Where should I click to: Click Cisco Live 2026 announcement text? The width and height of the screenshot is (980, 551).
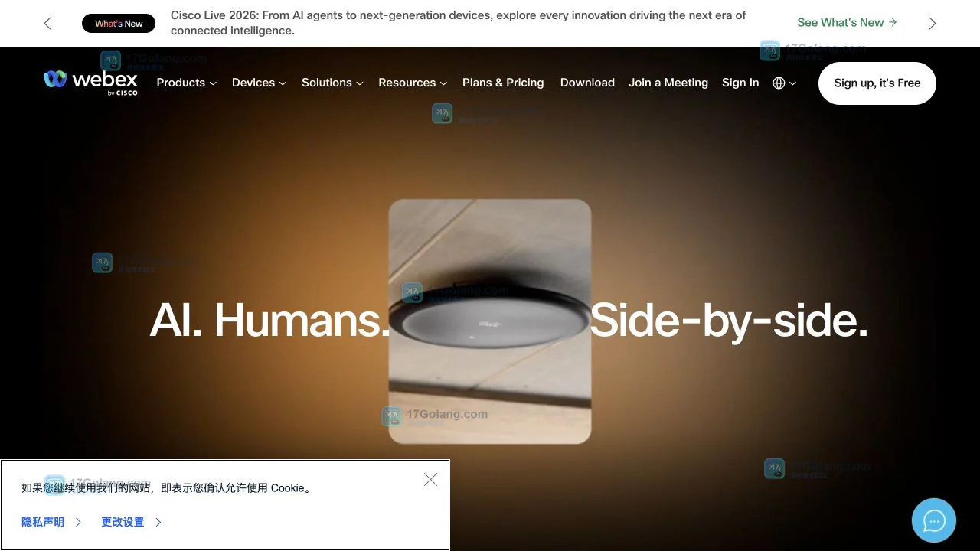(458, 23)
